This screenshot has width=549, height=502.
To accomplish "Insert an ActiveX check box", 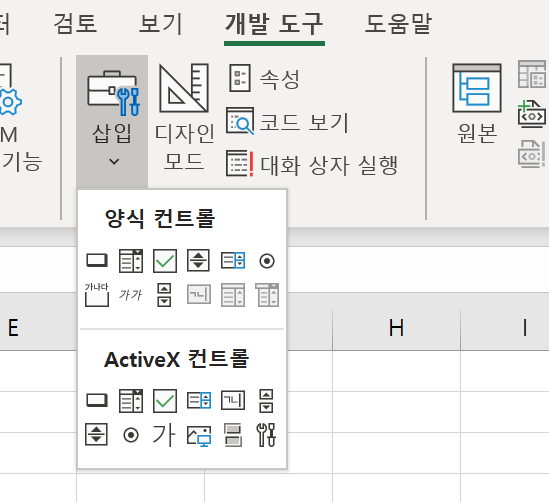I will click(165, 400).
